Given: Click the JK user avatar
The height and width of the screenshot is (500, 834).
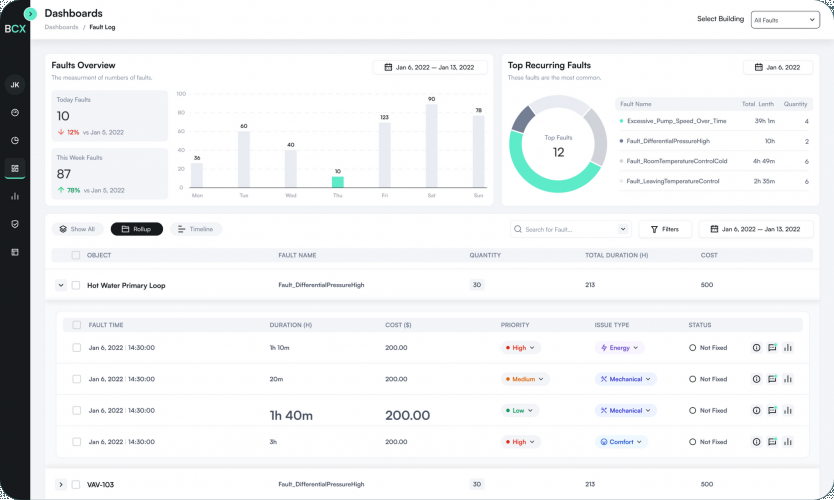Looking at the screenshot, I should click(15, 85).
